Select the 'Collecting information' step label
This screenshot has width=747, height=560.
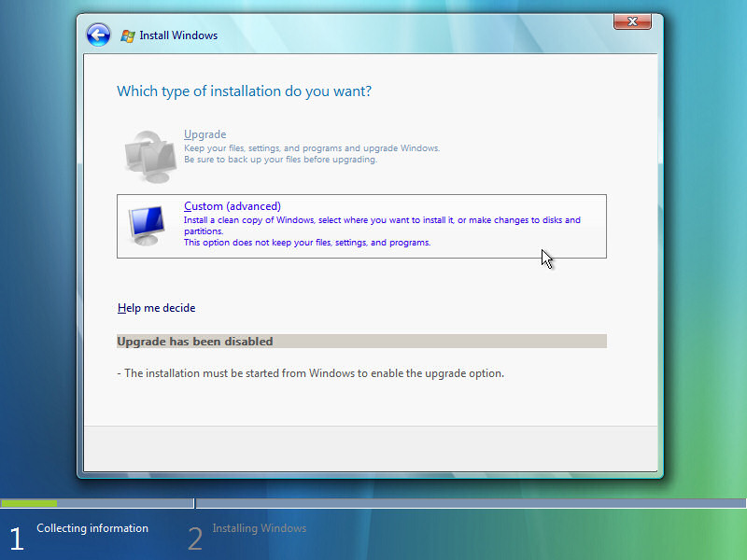pyautogui.click(x=92, y=528)
